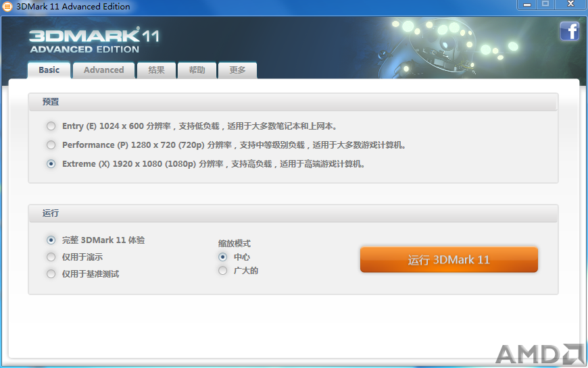Image resolution: width=588 pixels, height=368 pixels.
Task: Maximize the 3DMark 11 window
Action: click(x=545, y=5)
